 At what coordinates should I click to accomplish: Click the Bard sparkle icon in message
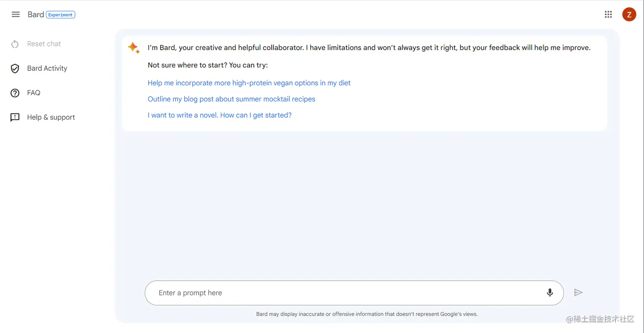click(x=134, y=48)
